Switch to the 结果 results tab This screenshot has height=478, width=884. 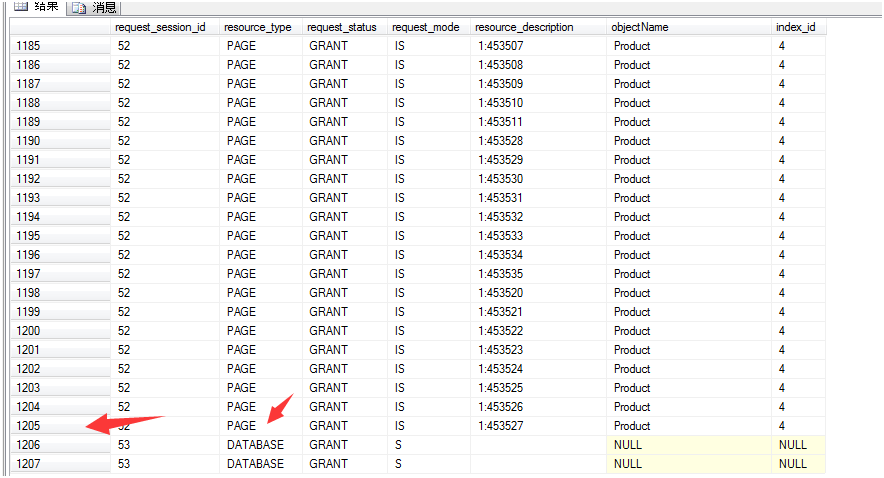coord(36,6)
